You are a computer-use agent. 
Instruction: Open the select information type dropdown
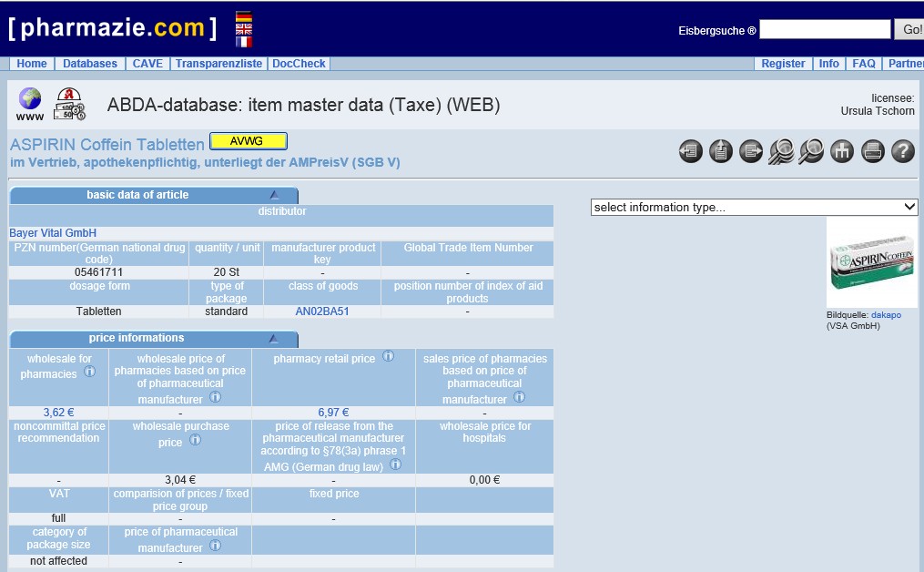click(x=755, y=207)
